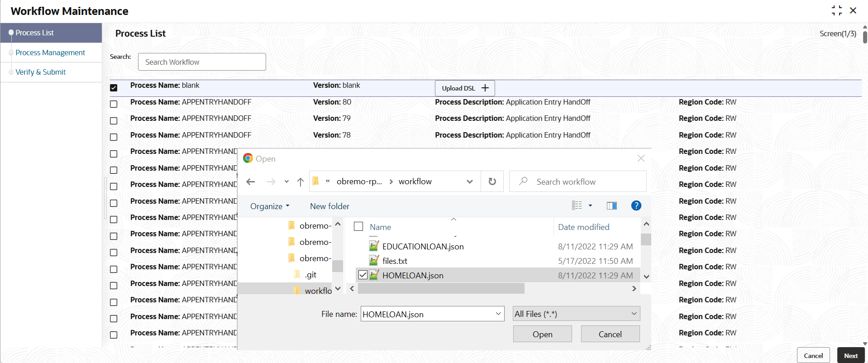Open the view options dropdown arrow
The height and width of the screenshot is (363, 868).
[x=590, y=205]
